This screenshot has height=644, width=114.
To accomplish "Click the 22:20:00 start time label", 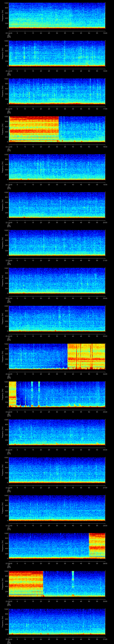I will (x=9, y=260).
